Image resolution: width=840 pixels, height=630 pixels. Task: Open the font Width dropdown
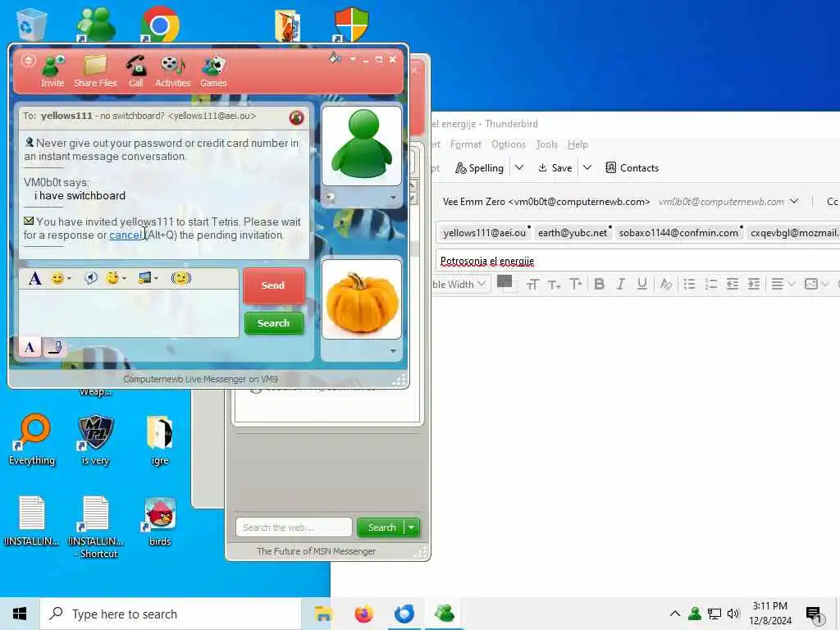pyautogui.click(x=460, y=285)
